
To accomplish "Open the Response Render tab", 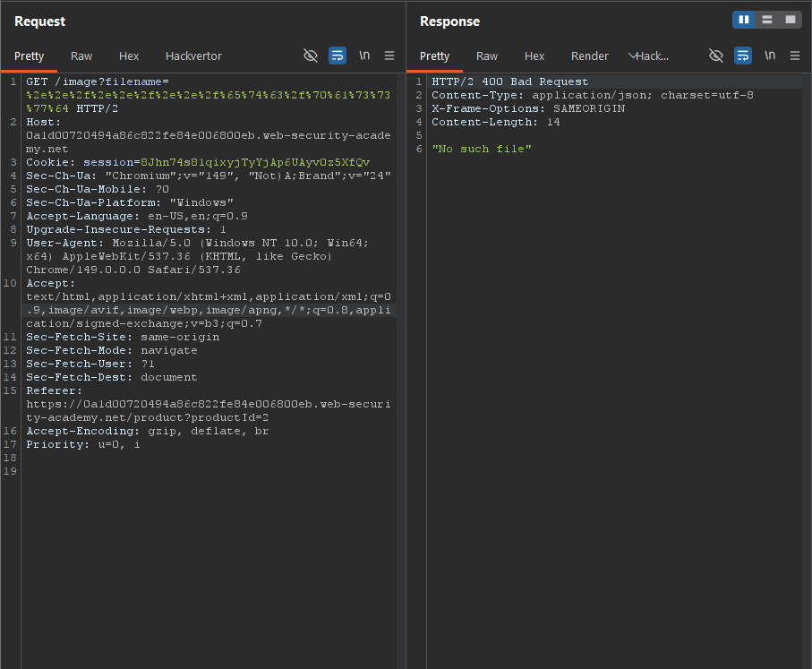I will (x=589, y=56).
